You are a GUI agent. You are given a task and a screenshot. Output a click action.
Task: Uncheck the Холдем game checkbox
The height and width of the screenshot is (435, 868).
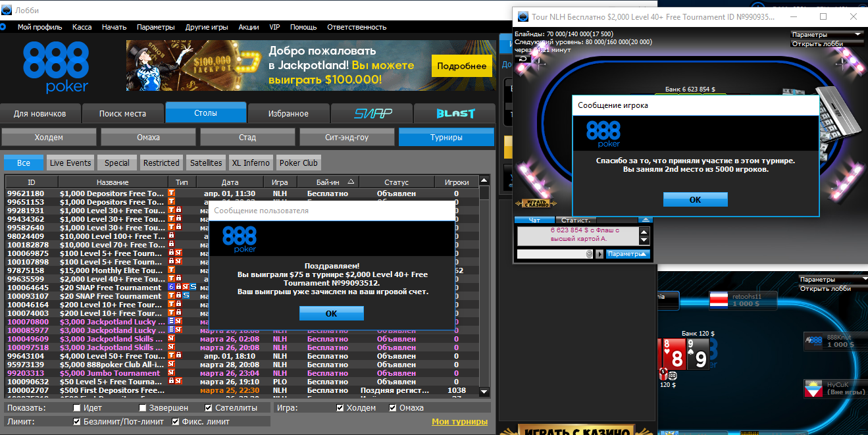tap(340, 408)
